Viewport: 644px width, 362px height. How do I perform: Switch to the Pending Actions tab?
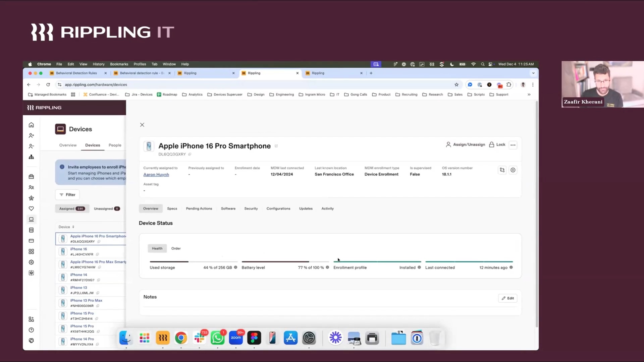coord(199,208)
